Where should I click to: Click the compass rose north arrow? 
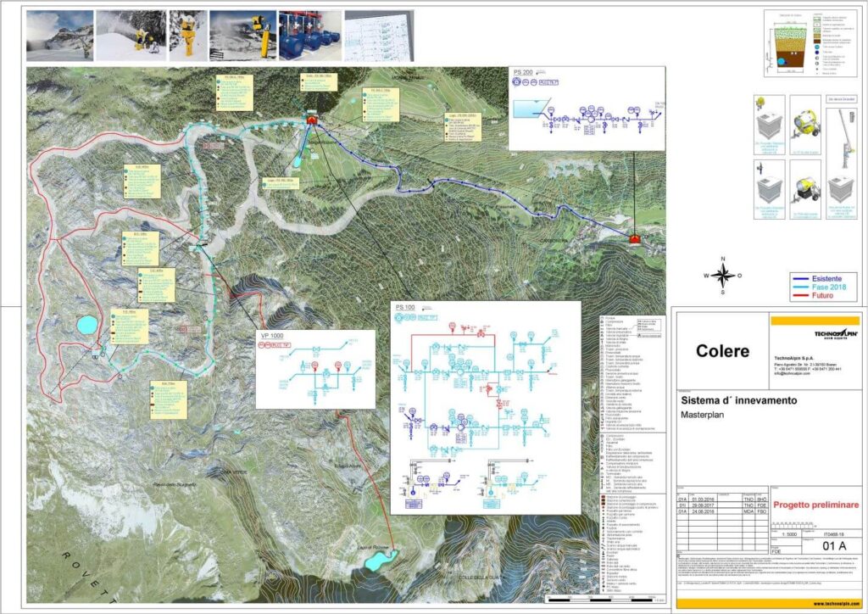[723, 263]
